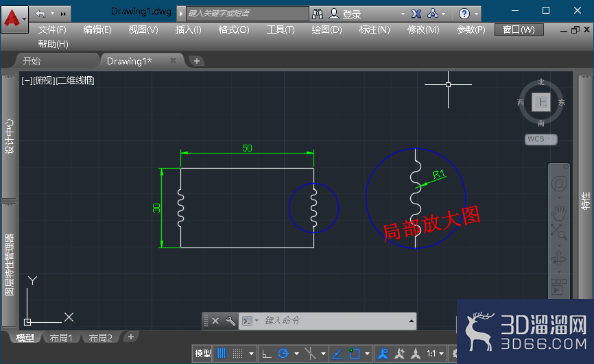Open the 设计中心 side palette
This screenshot has width=594, height=364.
click(x=9, y=136)
